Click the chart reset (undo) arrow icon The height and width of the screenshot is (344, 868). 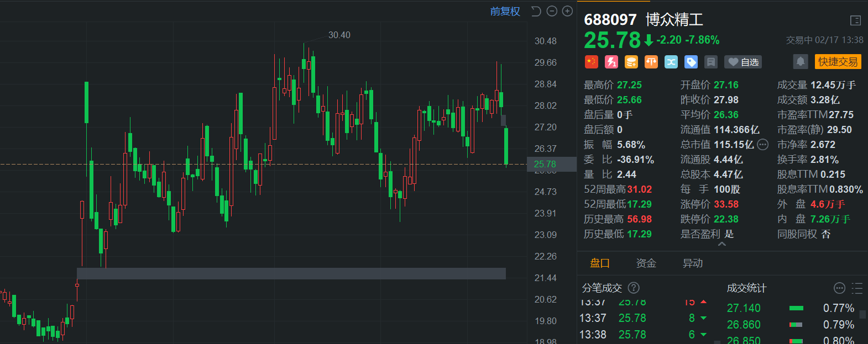point(536,11)
